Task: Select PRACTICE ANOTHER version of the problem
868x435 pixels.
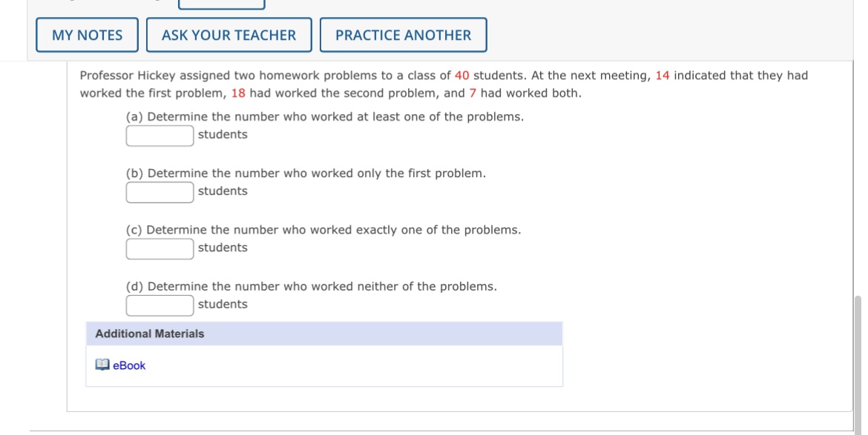Action: (401, 33)
